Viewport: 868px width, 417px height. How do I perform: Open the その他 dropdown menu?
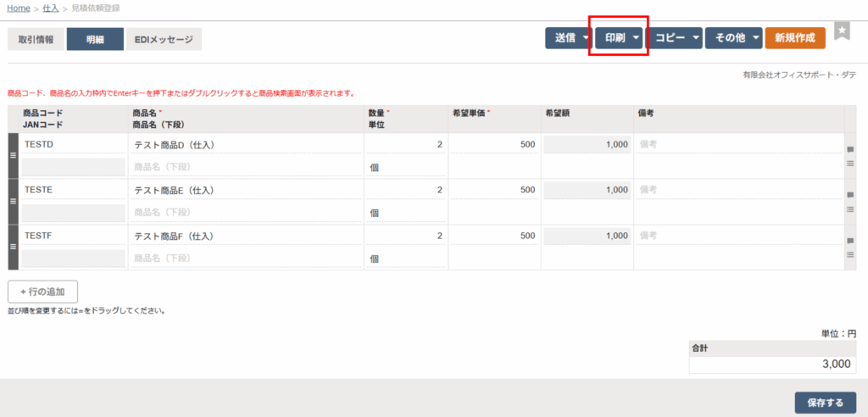[733, 38]
